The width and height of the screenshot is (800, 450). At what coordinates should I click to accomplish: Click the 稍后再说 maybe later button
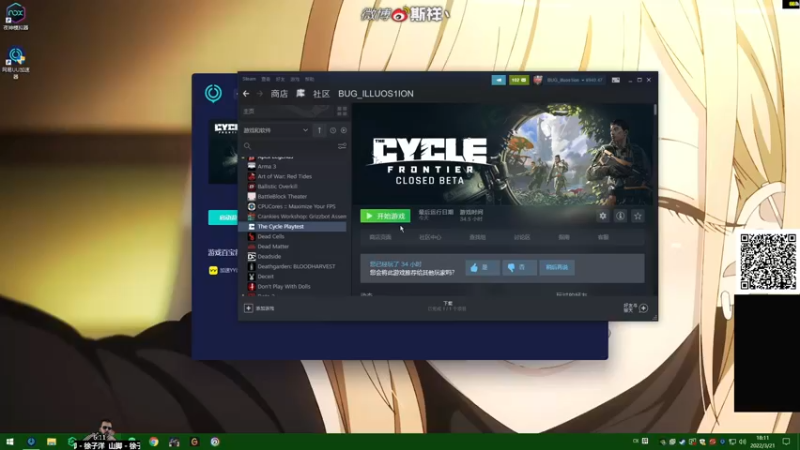(557, 267)
